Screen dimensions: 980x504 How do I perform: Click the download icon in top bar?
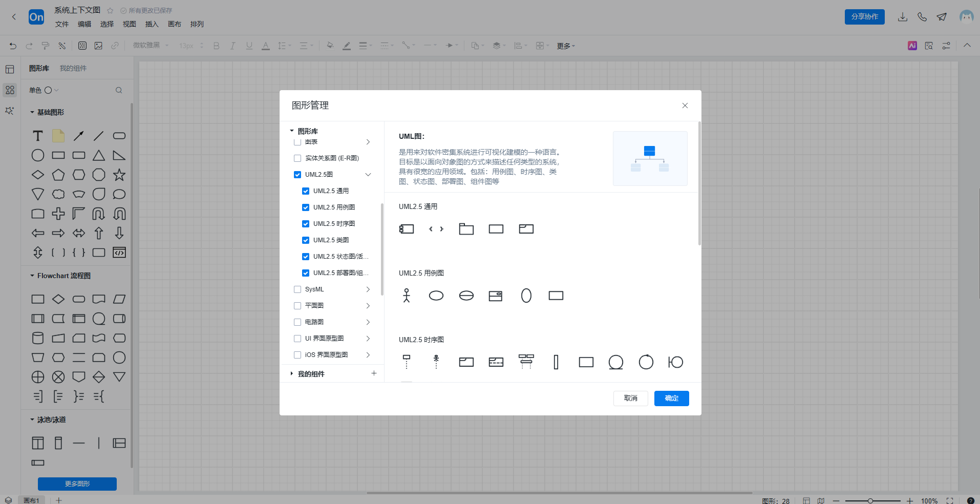(x=902, y=17)
